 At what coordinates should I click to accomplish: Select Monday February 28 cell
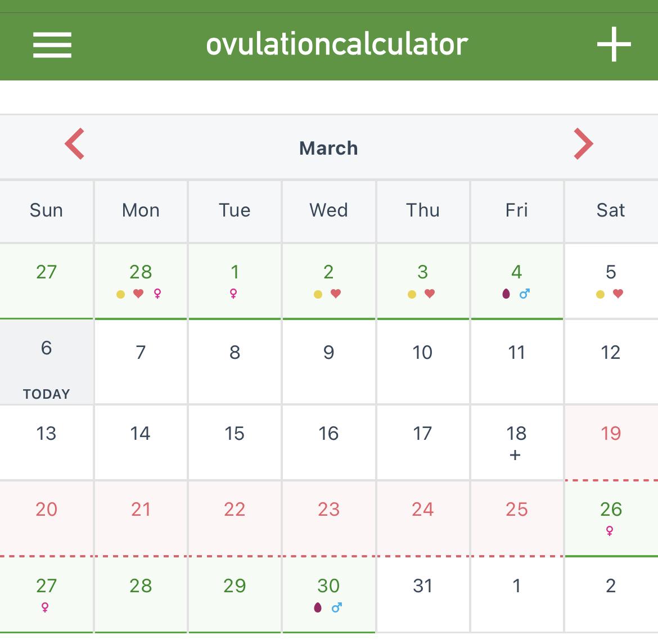tap(141, 281)
